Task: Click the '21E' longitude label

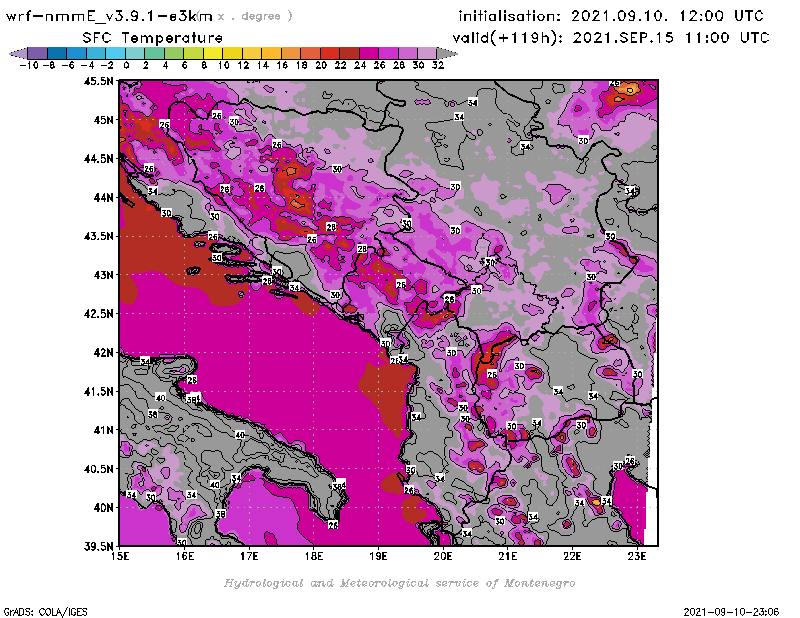Action: [508, 556]
